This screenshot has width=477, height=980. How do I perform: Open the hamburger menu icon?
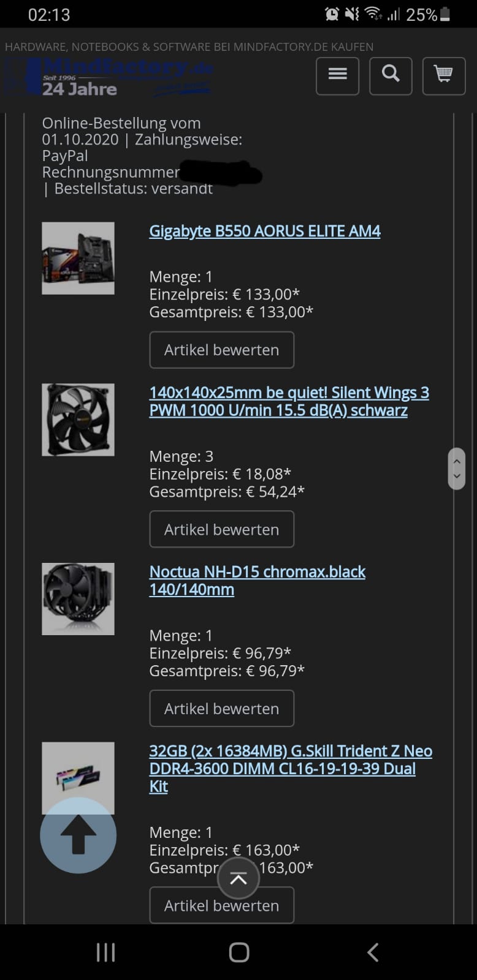[x=337, y=76]
